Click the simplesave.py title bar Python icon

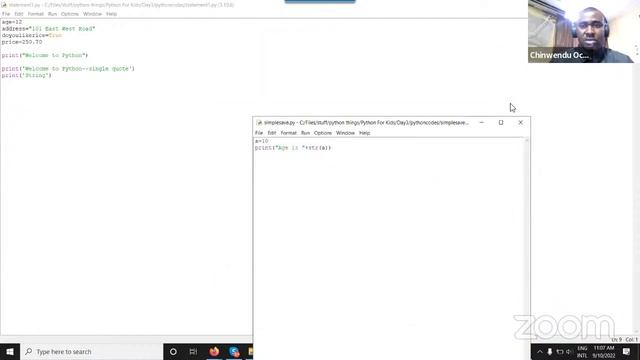pyautogui.click(x=259, y=122)
